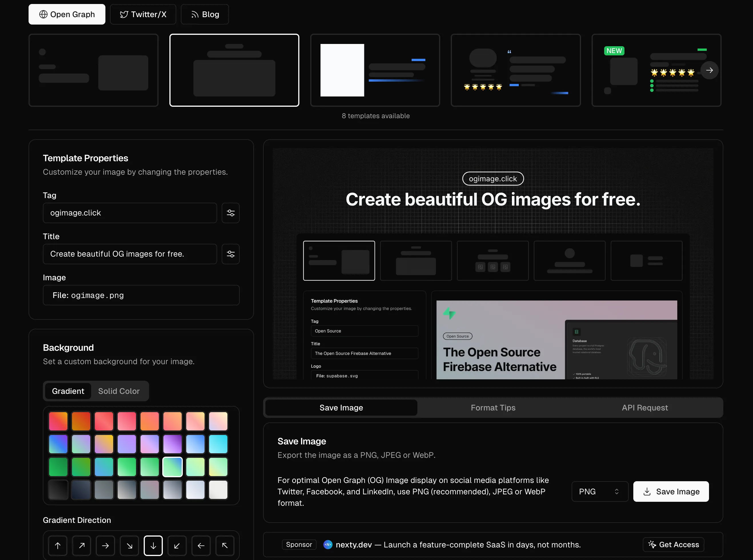Click the up arrow gradient direction
Screen dimensions: 753x560
[x=58, y=545]
